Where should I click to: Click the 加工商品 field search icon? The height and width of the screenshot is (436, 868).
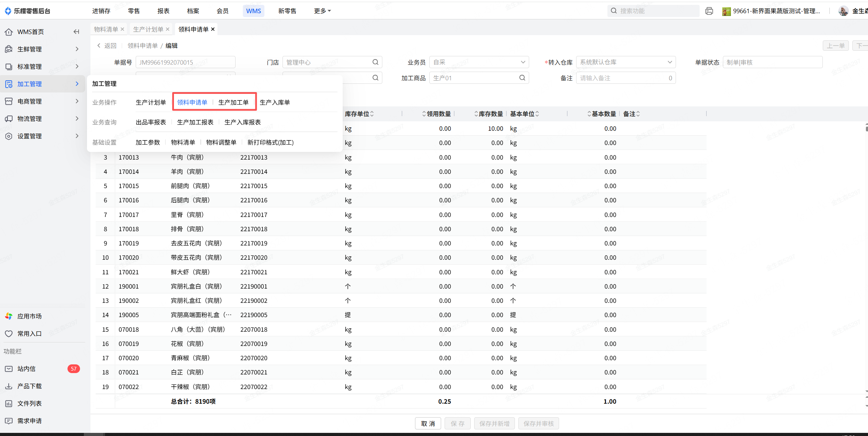pos(522,78)
